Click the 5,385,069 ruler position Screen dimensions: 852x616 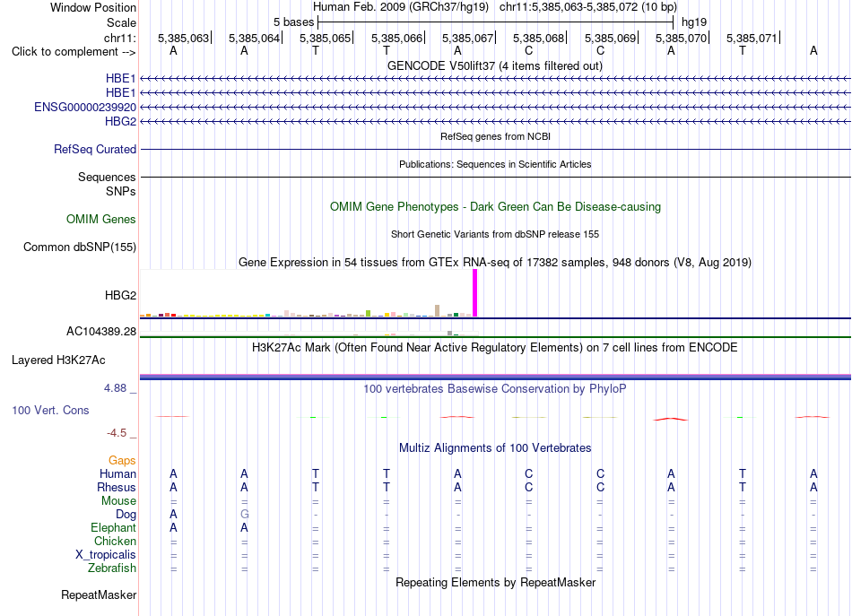610,38
